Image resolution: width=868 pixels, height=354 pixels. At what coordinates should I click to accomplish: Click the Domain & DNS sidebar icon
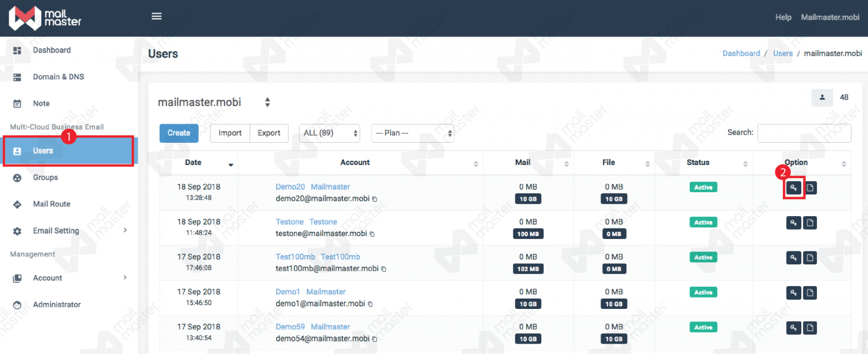click(17, 77)
